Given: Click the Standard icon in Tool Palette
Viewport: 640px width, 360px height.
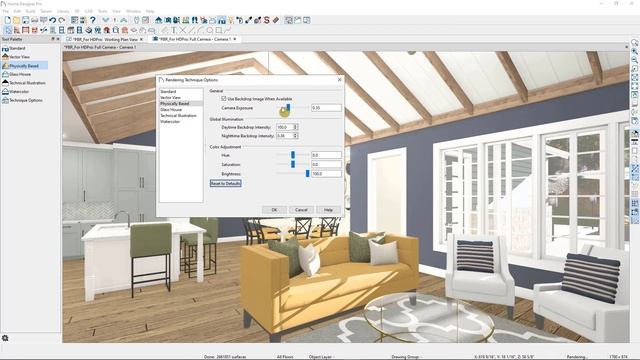Looking at the screenshot, I should coord(5,48).
